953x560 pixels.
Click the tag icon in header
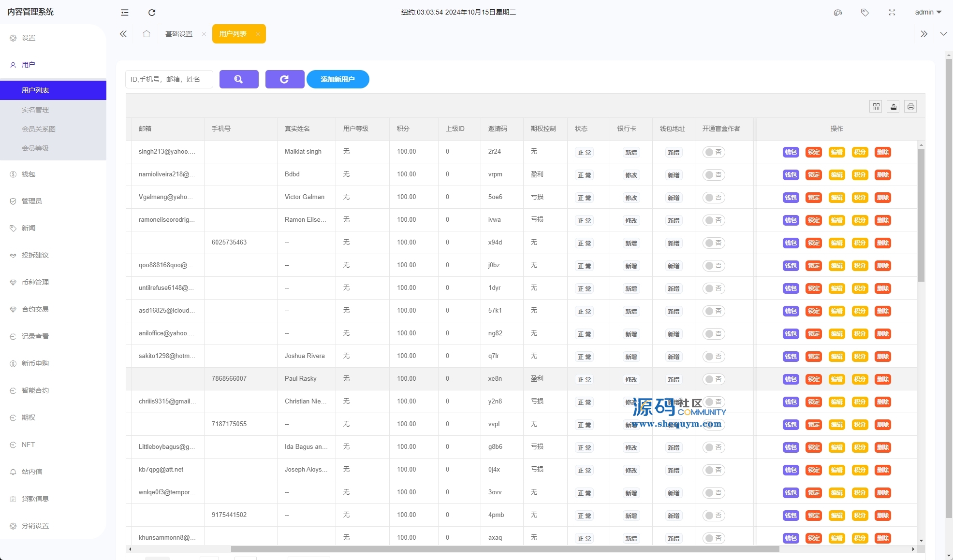pyautogui.click(x=865, y=13)
